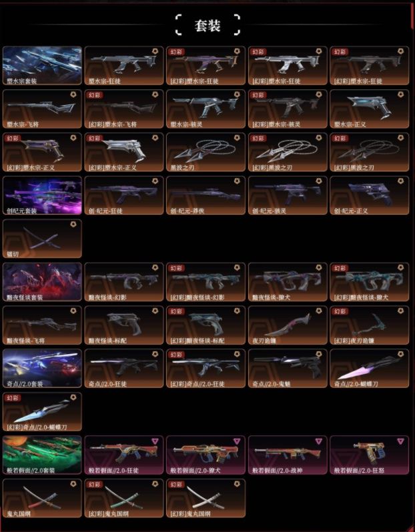This screenshot has height=532, width=415.
Task: Click orange tier badge on 髭切 card
Action: tap(73, 225)
